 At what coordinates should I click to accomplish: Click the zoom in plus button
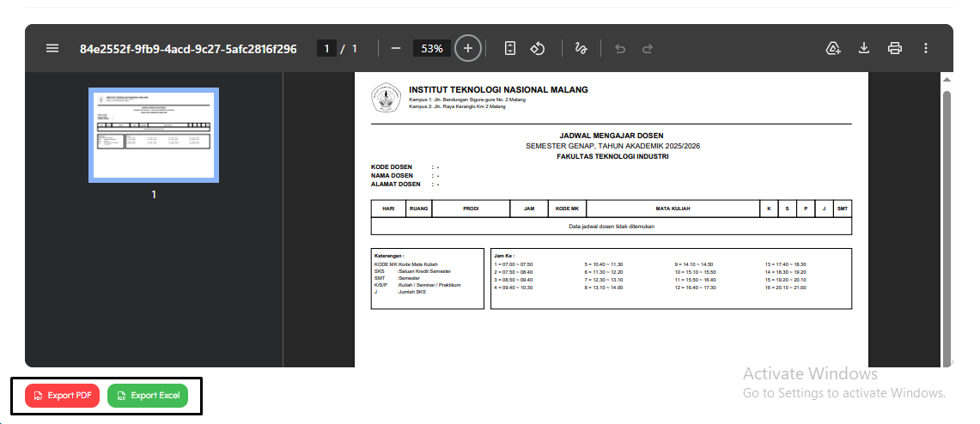[468, 49]
